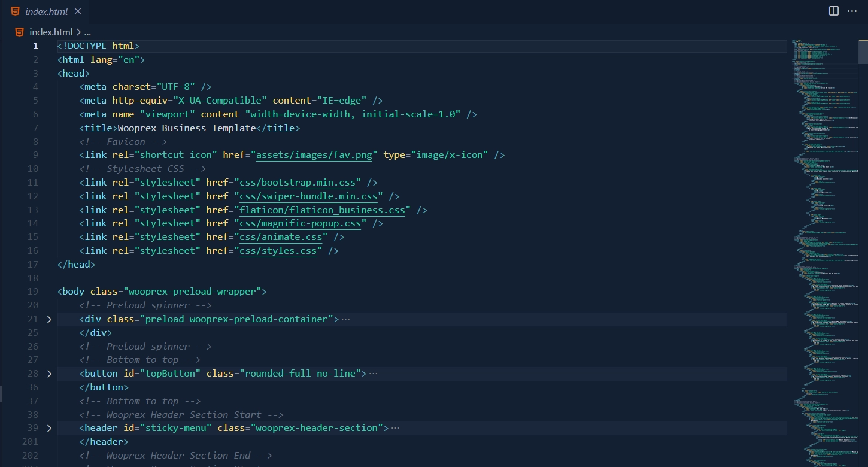
Task: Click the css/swiper-bundle.min.css link
Action: [x=308, y=196]
